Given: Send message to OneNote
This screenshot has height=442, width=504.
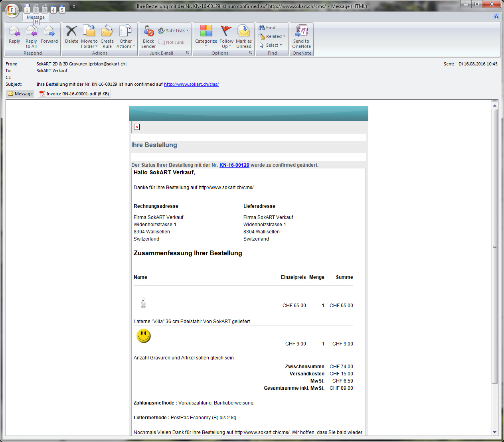Looking at the screenshot, I should click(x=301, y=37).
